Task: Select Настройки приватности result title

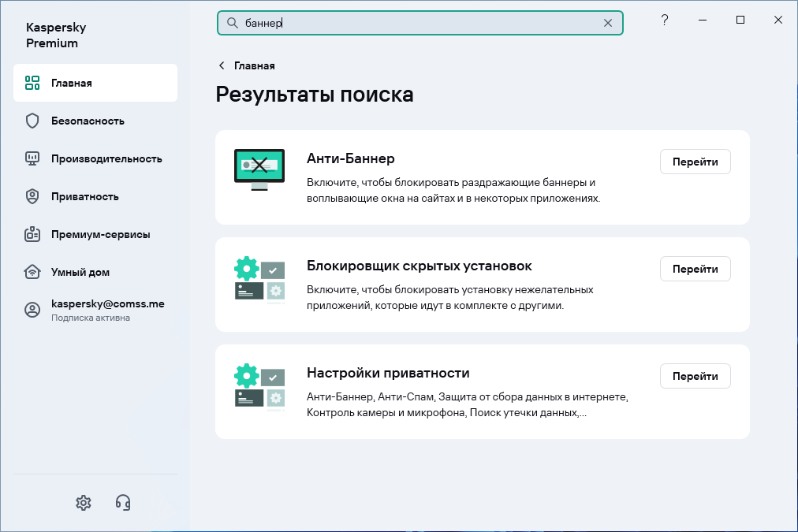Action: (388, 374)
